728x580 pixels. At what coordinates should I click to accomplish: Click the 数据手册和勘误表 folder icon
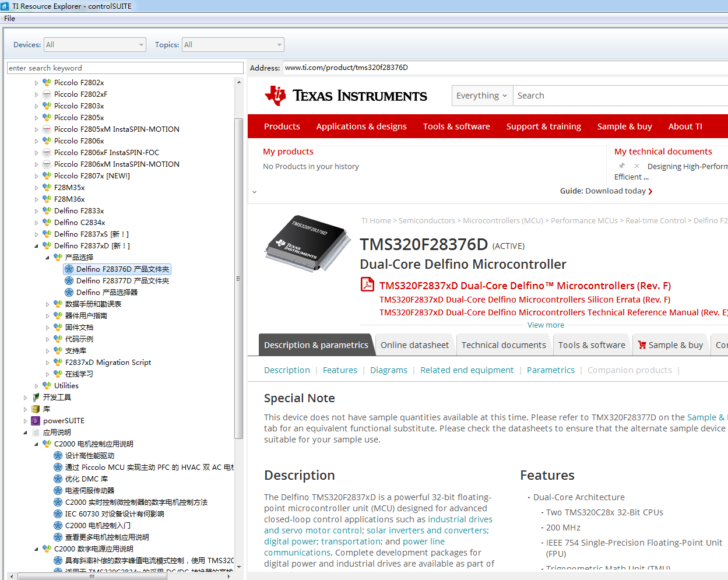pos(58,304)
